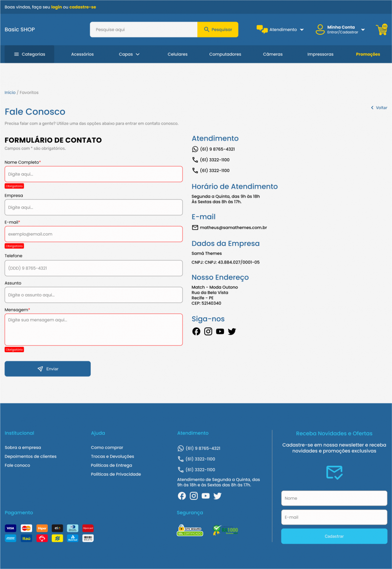This screenshot has width=392, height=569.
Task: Open Twitter icon under Siga-nos
Action: (232, 331)
